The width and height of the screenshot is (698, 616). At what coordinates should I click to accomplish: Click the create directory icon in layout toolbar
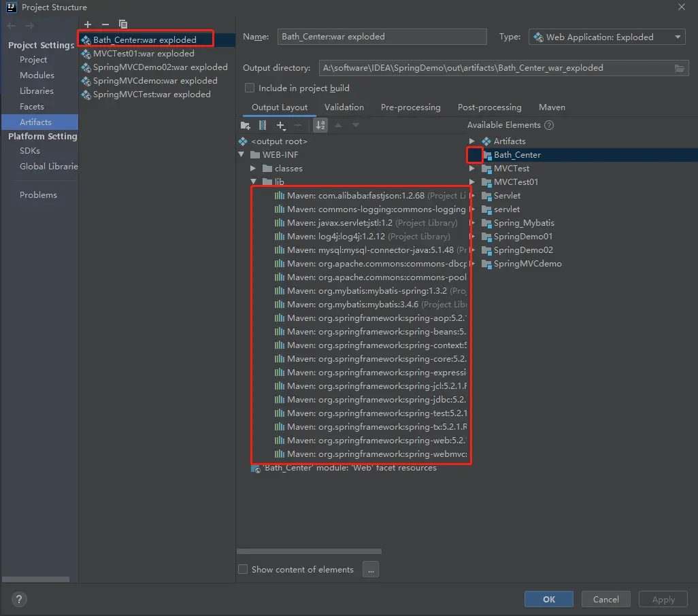tap(246, 125)
